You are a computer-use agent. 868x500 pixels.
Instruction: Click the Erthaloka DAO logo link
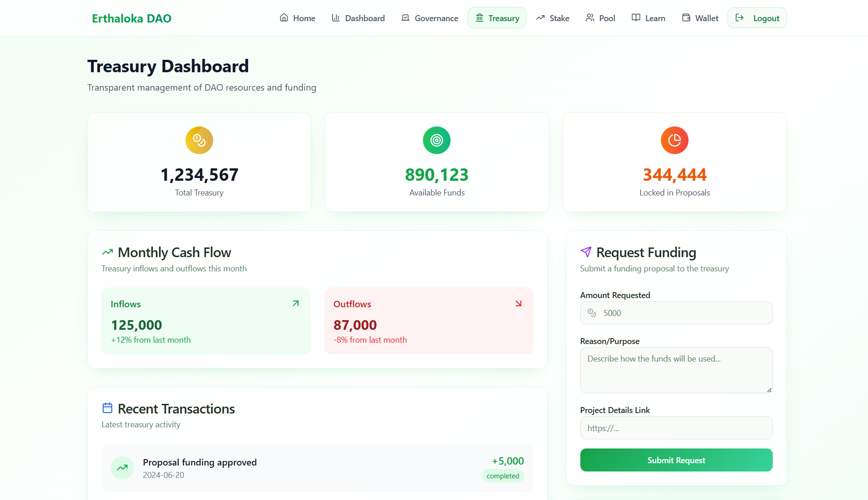(x=132, y=18)
